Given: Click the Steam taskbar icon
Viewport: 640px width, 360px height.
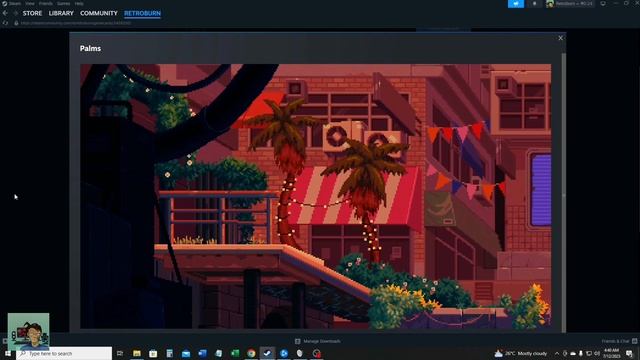Looking at the screenshot, I should (x=267, y=353).
